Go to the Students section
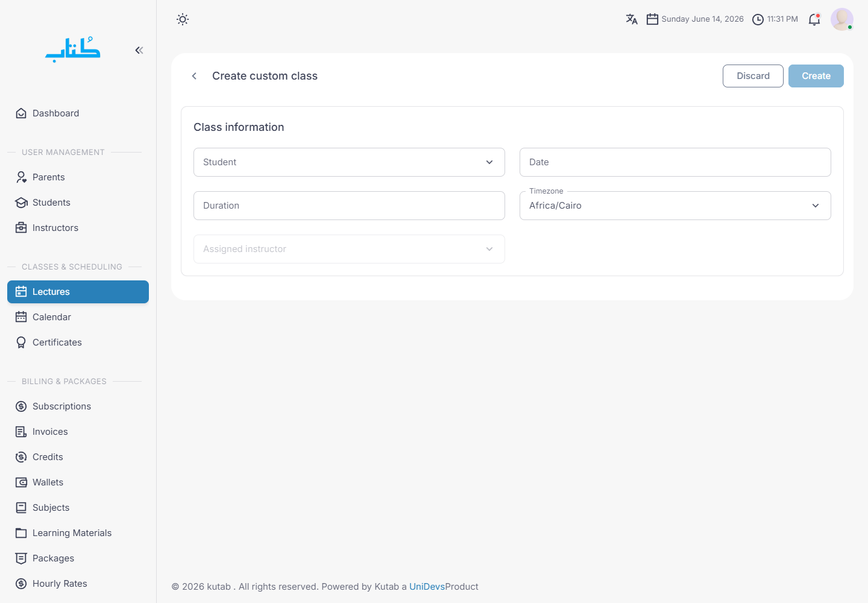Viewport: 868px width, 603px height. (x=78, y=203)
